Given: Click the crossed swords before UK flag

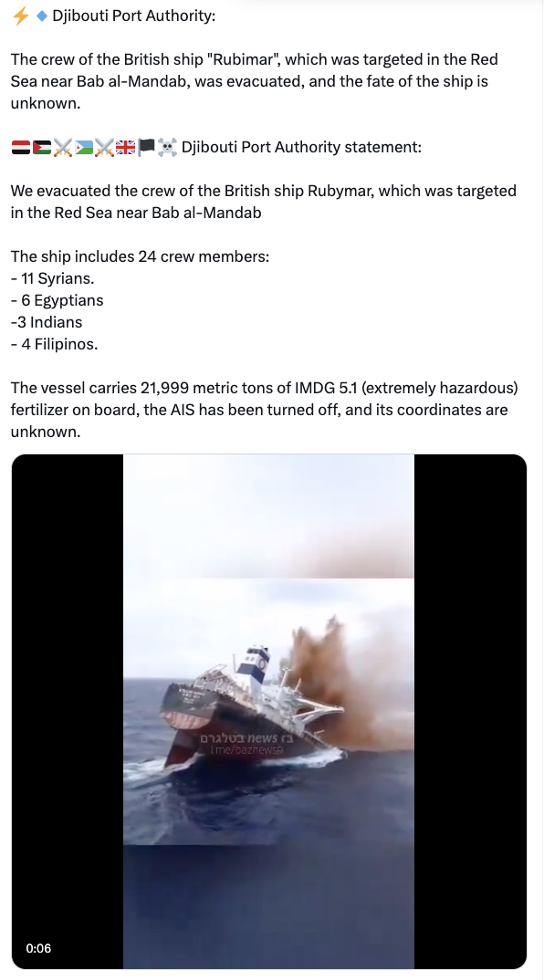Looking at the screenshot, I should click(x=104, y=148).
